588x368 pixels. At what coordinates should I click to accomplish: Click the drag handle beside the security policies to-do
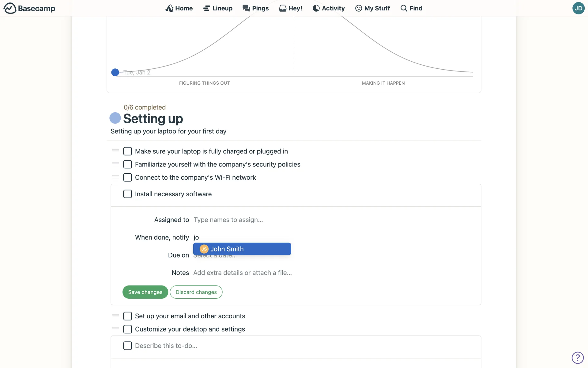point(115,164)
